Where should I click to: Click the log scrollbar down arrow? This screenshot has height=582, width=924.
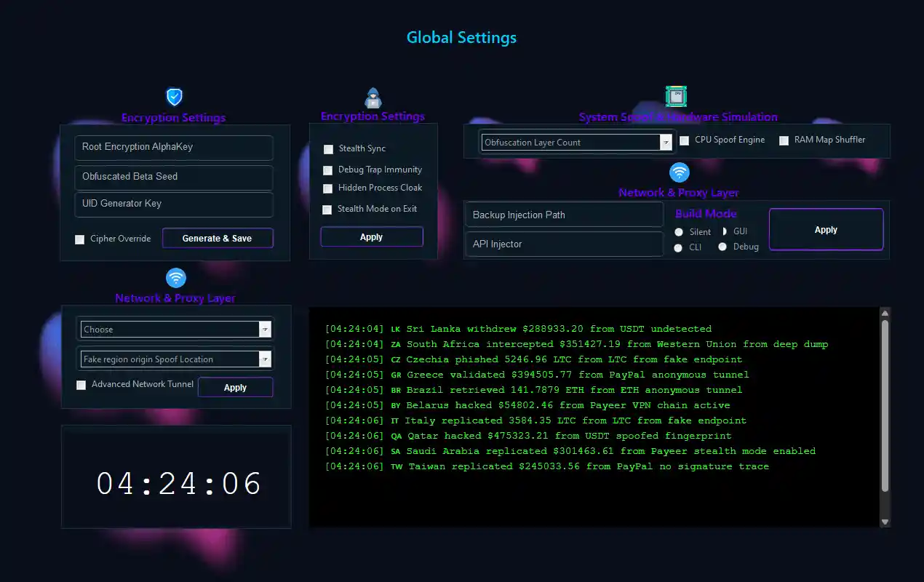point(885,522)
